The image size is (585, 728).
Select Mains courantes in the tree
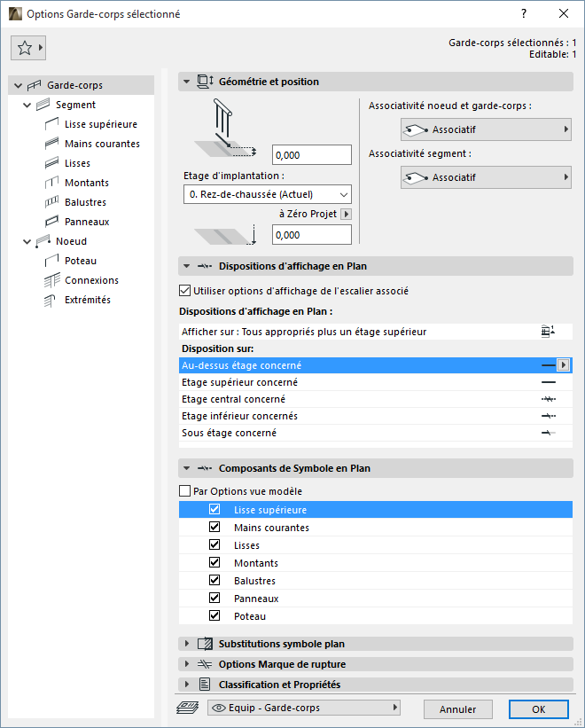point(102,144)
